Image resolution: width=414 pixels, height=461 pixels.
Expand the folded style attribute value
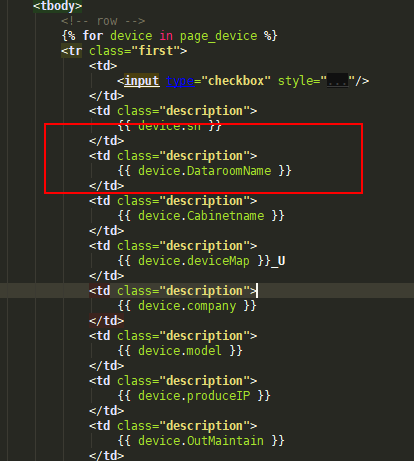pos(337,81)
